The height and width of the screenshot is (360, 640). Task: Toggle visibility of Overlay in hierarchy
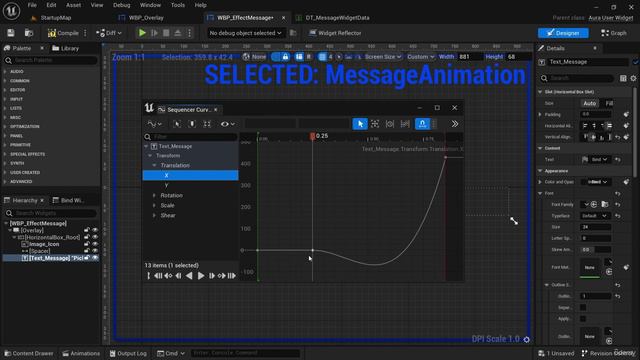95,230
